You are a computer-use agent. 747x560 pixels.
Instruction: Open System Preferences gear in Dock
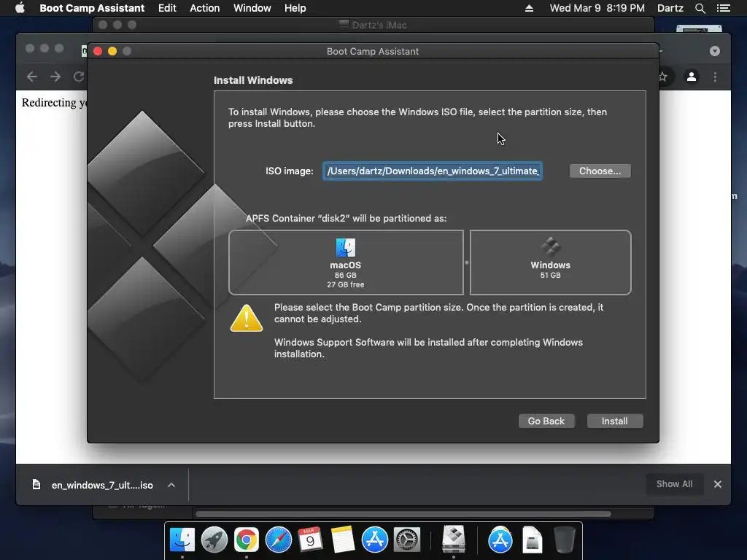(407, 540)
